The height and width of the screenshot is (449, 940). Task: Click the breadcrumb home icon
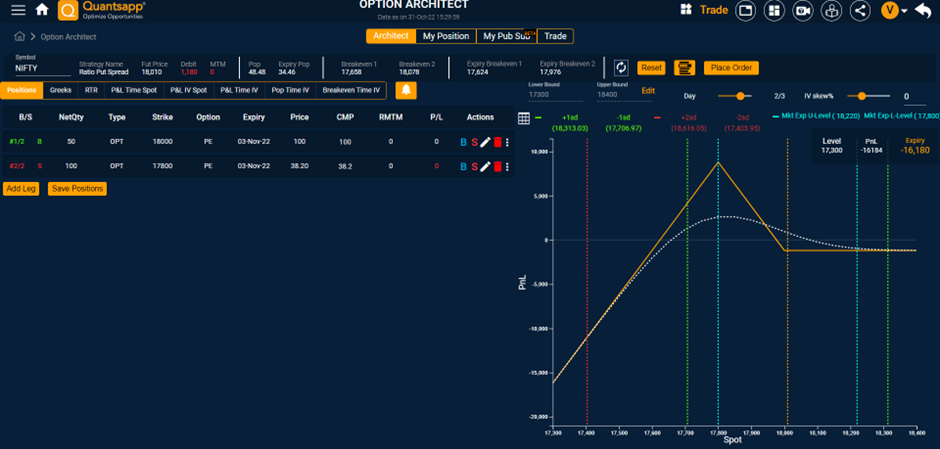20,37
